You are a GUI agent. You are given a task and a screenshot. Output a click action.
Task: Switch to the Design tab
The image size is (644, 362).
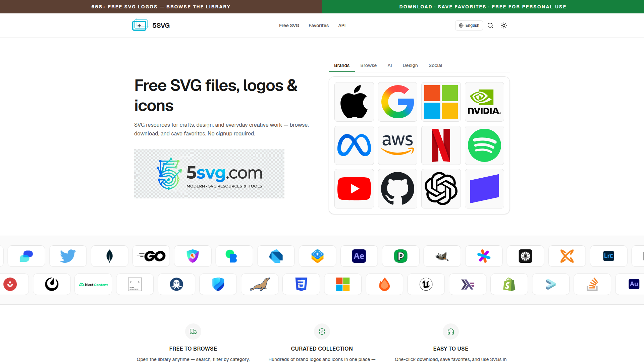(410, 65)
